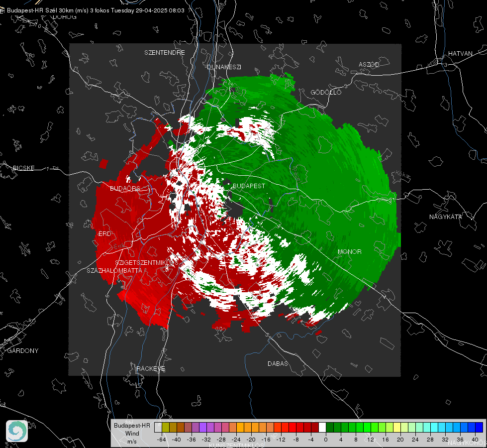Select the 16 tick label on the legend
Screen dimensions: 487x448
pyautogui.click(x=386, y=440)
